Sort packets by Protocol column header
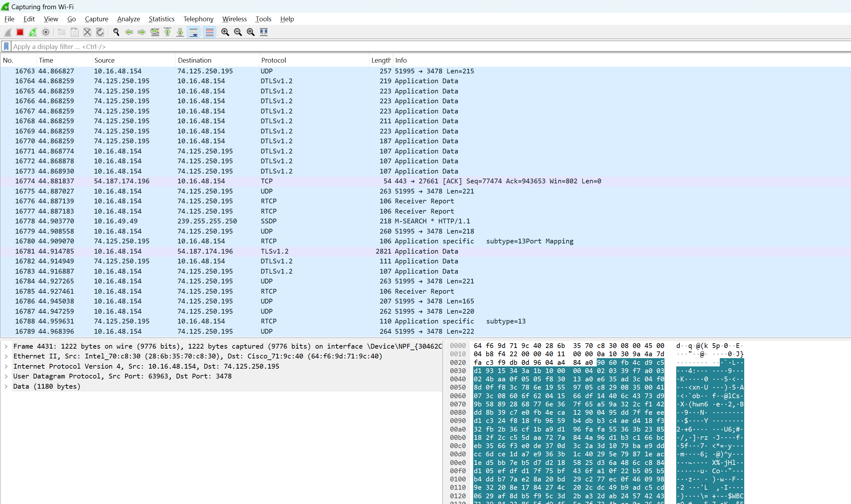Viewport: 851px width, 504px height. coord(273,60)
